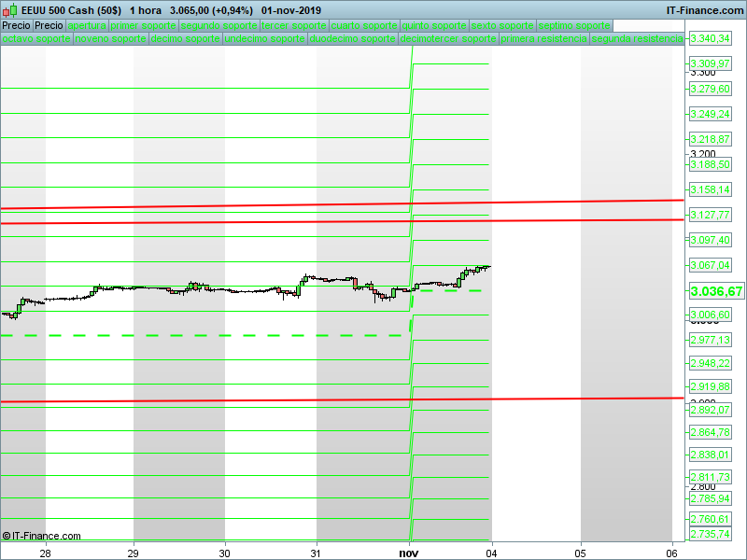The width and height of the screenshot is (747, 560).
Task: Click the segunda resistencia label
Action: 637,38
